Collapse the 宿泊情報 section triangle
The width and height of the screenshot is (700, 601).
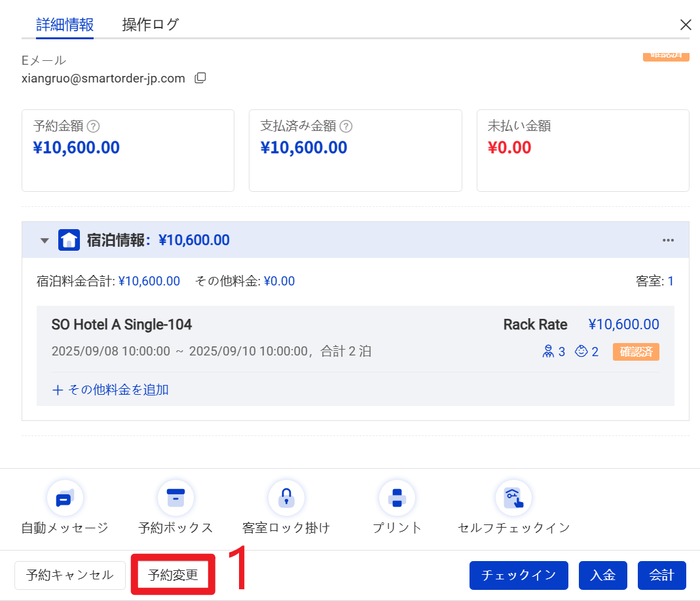point(45,240)
